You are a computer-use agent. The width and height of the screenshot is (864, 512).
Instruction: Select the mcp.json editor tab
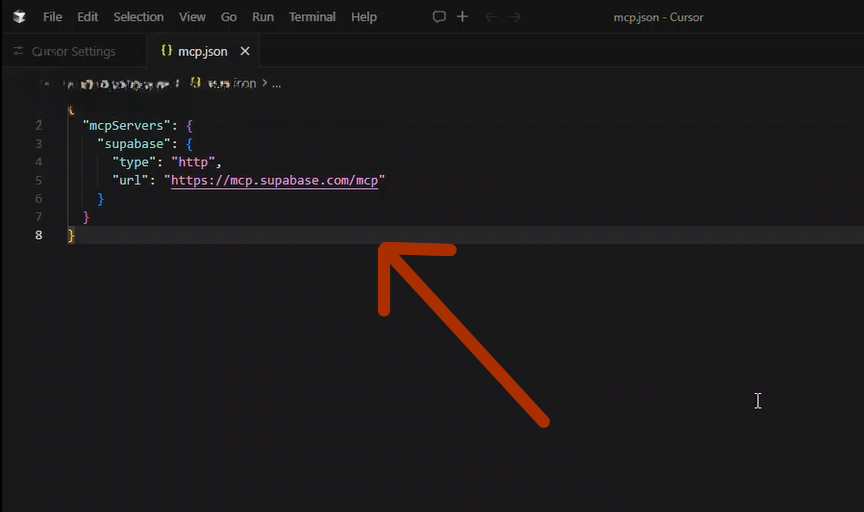point(202,51)
